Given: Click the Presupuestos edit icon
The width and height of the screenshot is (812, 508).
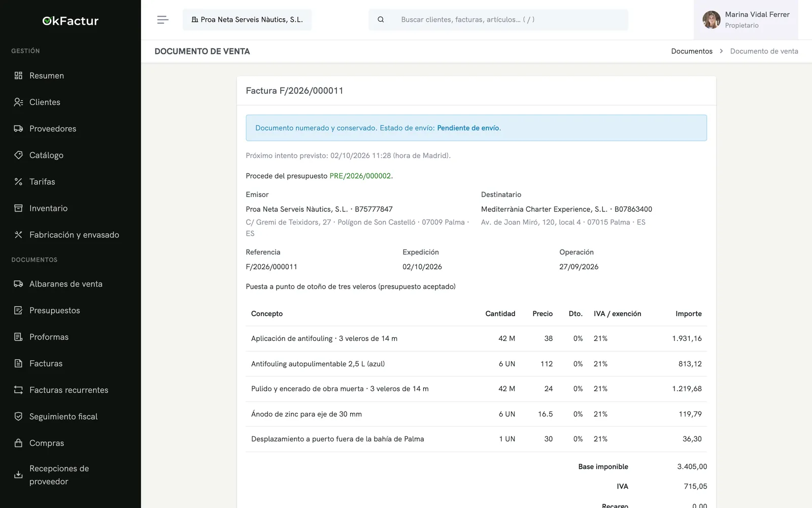Looking at the screenshot, I should [x=18, y=310].
